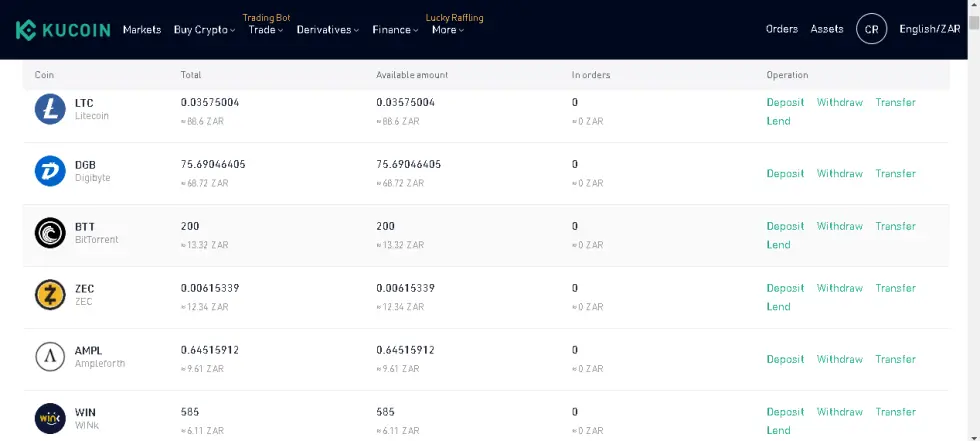This screenshot has width=980, height=441.
Task: Deposit DGB
Action: point(785,174)
